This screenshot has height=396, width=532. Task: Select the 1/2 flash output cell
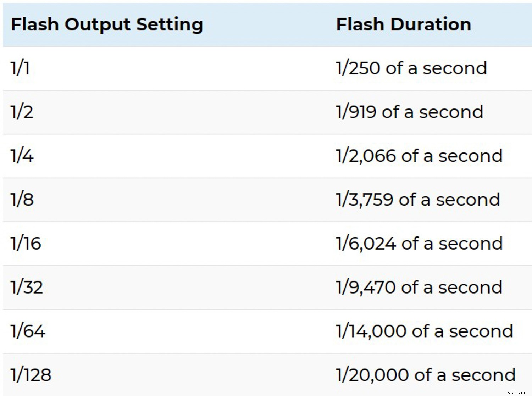tap(22, 112)
